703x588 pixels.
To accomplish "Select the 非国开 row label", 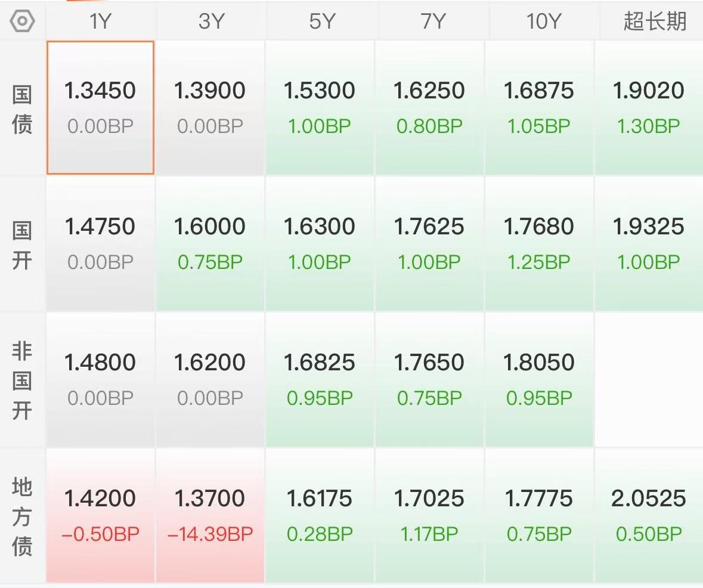I will click(x=22, y=380).
